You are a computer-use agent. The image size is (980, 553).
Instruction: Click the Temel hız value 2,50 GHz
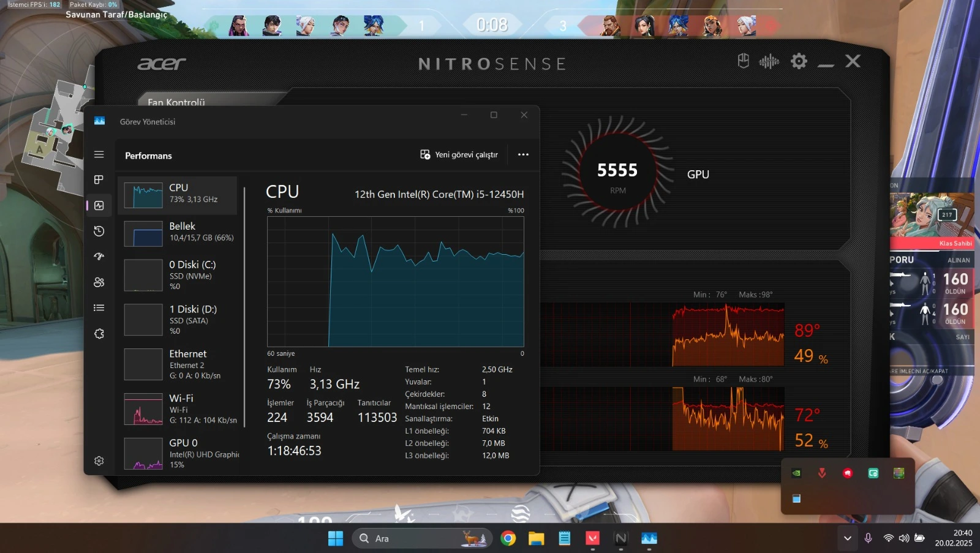tap(497, 370)
